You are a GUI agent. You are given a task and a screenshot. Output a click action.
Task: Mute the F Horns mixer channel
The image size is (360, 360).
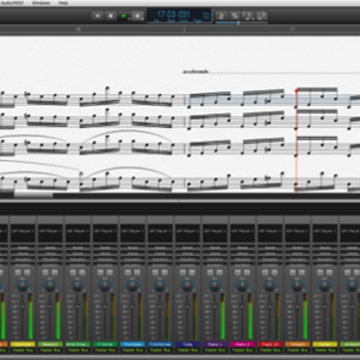coord(100,273)
